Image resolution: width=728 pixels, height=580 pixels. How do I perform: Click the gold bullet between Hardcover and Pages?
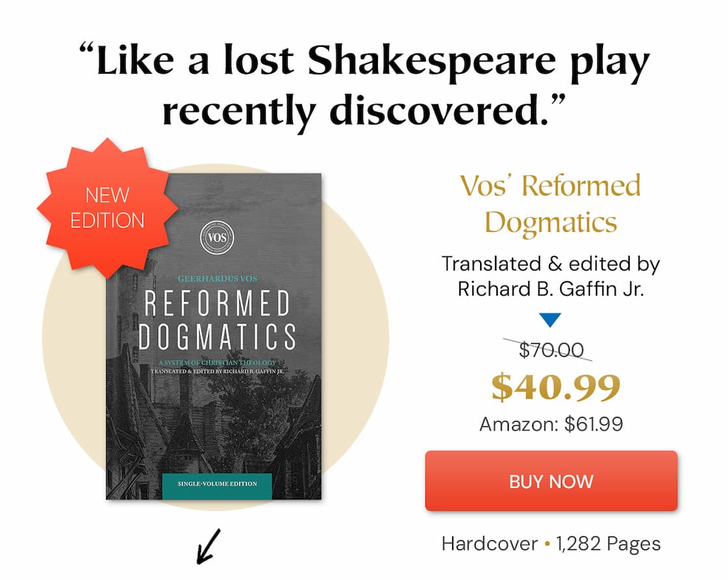pos(547,543)
